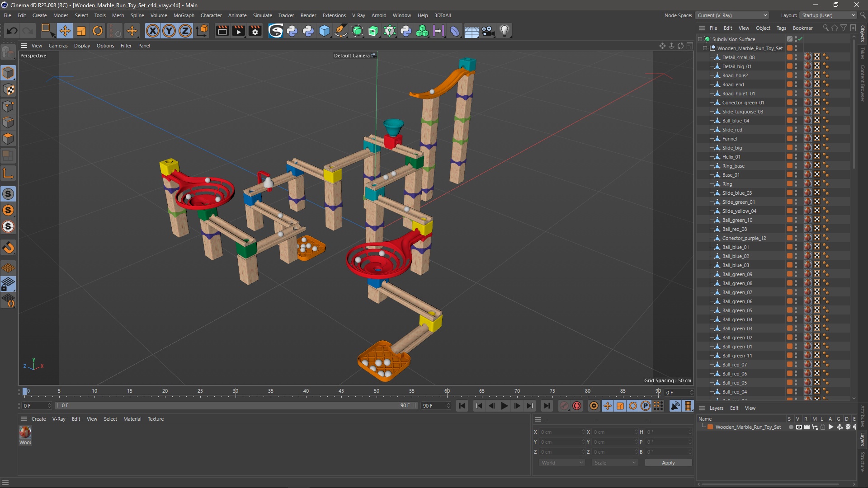This screenshot has height=488, width=868.
Task: Open the Simulate menu
Action: pyautogui.click(x=262, y=15)
